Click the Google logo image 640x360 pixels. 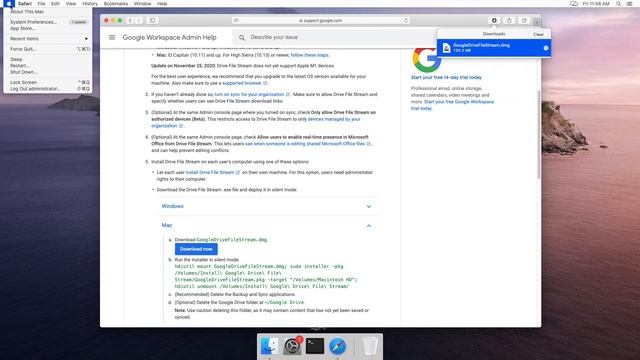[x=427, y=60]
